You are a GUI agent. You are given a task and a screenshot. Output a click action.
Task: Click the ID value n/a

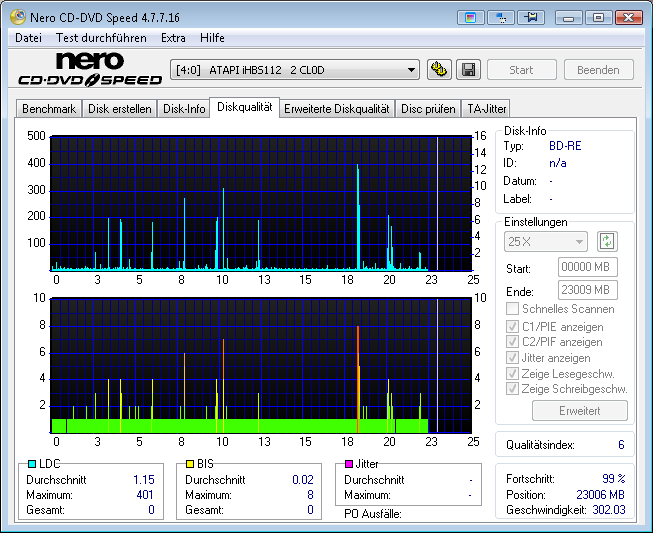click(x=558, y=163)
